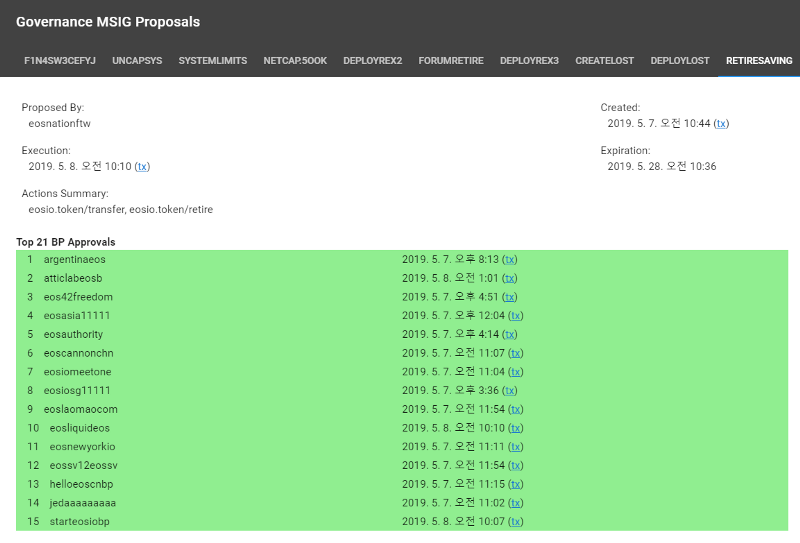Viewport: 800px width, 543px height.
Task: Click the active RETIRESAVING tab
Action: (759, 61)
